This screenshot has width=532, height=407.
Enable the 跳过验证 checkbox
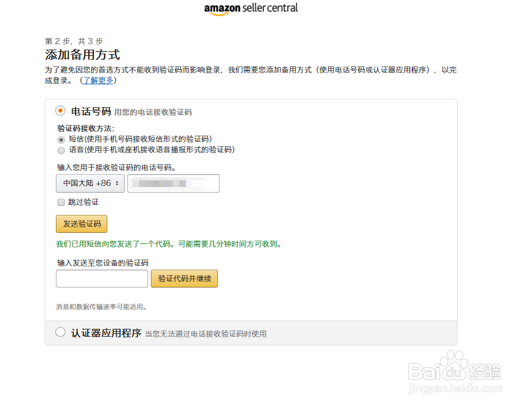click(x=61, y=202)
